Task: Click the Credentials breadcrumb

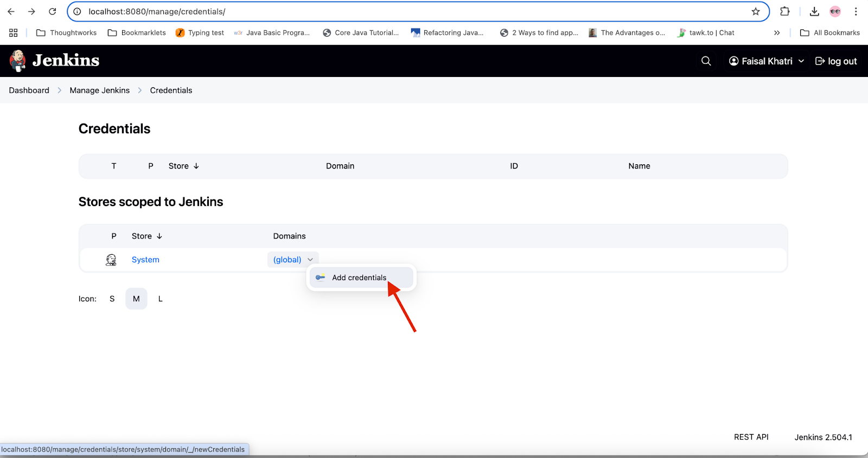Action: (x=171, y=91)
